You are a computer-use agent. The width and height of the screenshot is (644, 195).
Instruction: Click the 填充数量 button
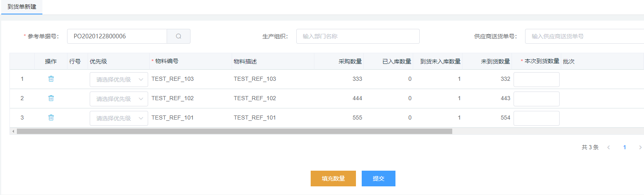tap(333, 179)
